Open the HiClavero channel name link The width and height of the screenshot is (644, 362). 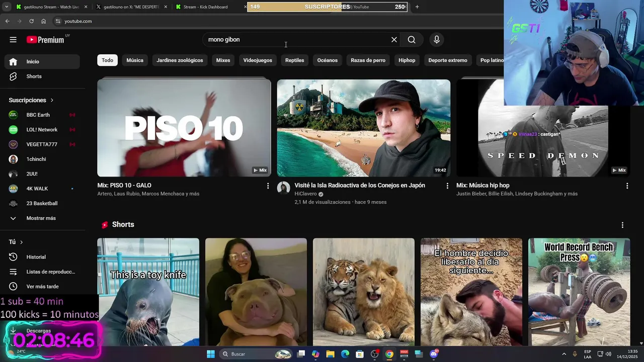point(305,194)
